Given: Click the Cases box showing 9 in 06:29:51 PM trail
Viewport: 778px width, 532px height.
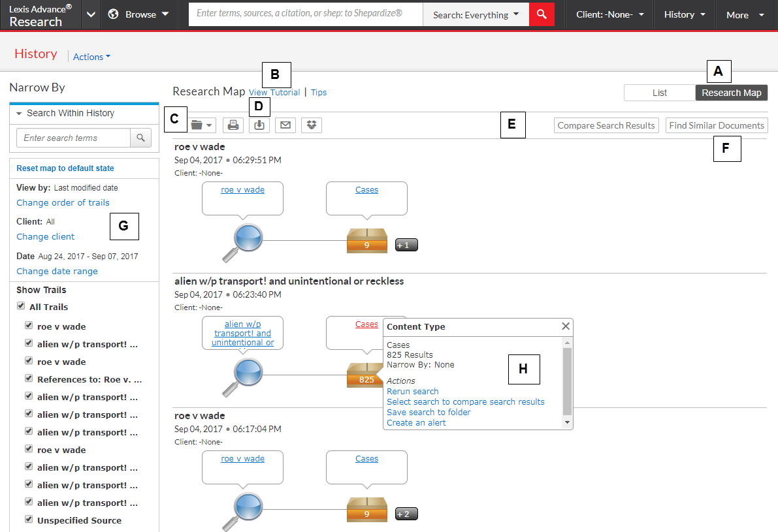Looking at the screenshot, I should [366, 240].
